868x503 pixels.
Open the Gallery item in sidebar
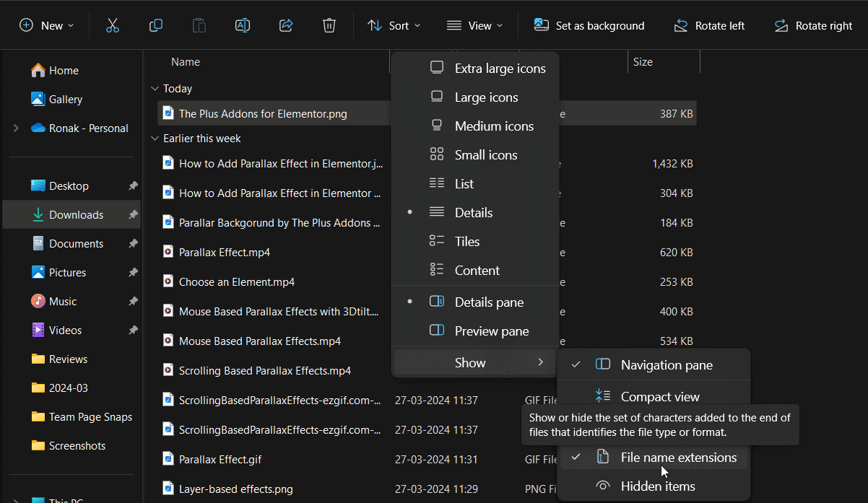tap(65, 100)
